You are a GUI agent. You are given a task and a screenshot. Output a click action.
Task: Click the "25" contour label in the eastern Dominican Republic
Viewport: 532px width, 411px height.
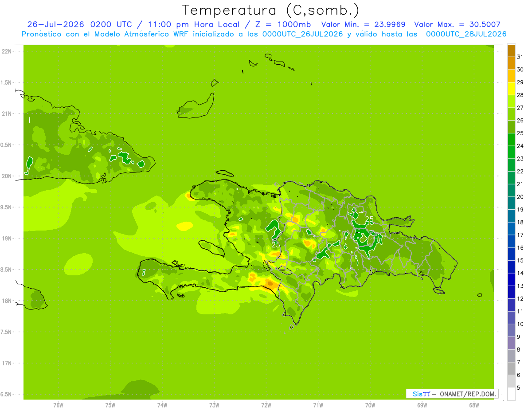(x=369, y=219)
